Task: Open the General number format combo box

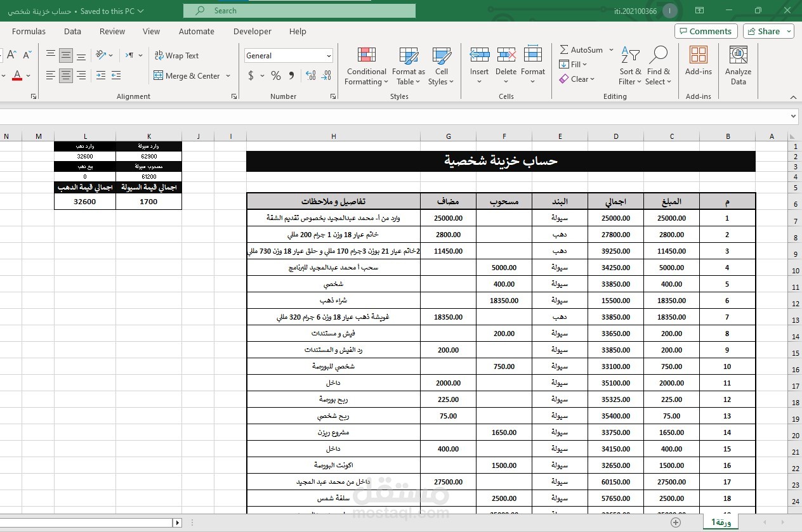Action: pyautogui.click(x=289, y=56)
